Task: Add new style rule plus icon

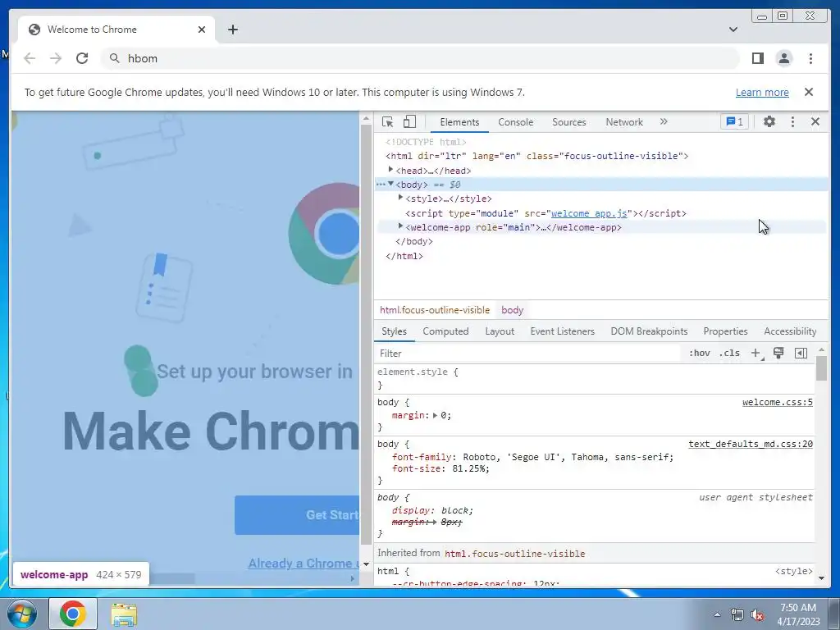Action: point(756,353)
